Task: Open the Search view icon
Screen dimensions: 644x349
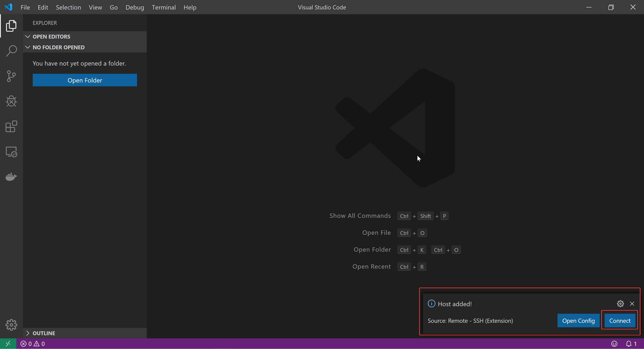Action: pos(11,51)
